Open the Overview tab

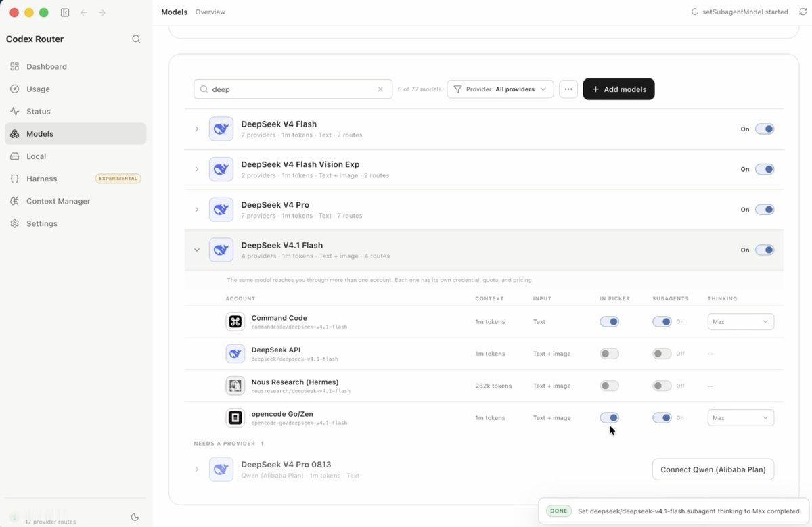tap(210, 12)
